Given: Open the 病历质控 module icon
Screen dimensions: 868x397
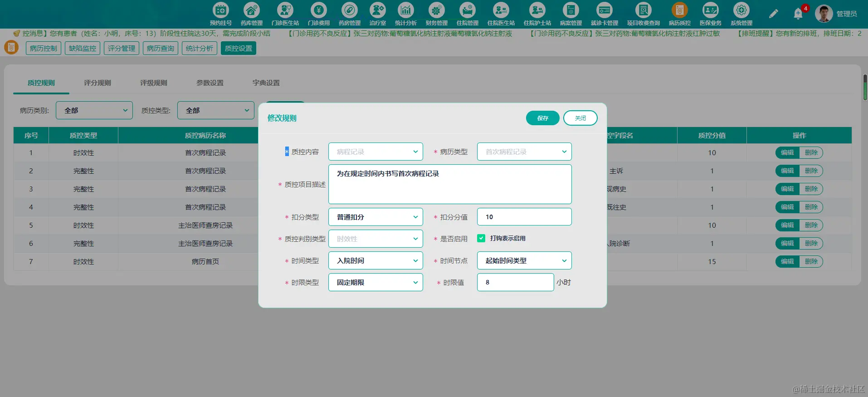Looking at the screenshot, I should coord(680,10).
